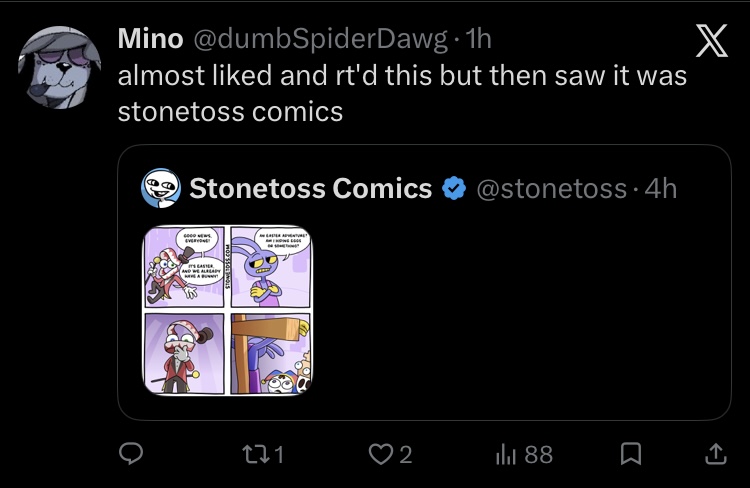Open the Mino display name link
The height and width of the screenshot is (488, 750).
[150, 39]
